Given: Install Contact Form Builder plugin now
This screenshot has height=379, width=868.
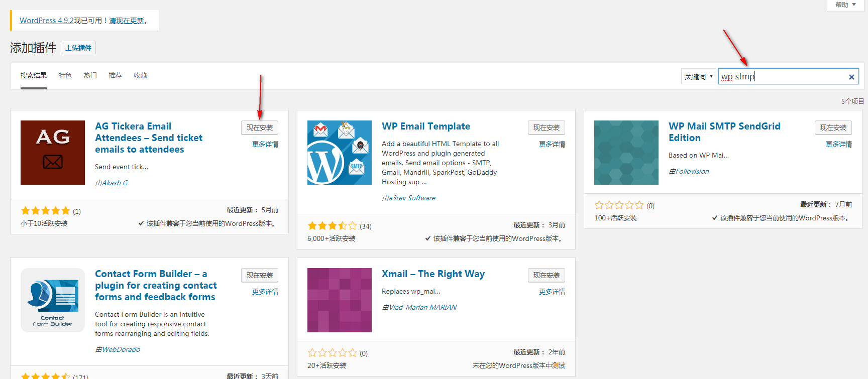Looking at the screenshot, I should point(260,275).
